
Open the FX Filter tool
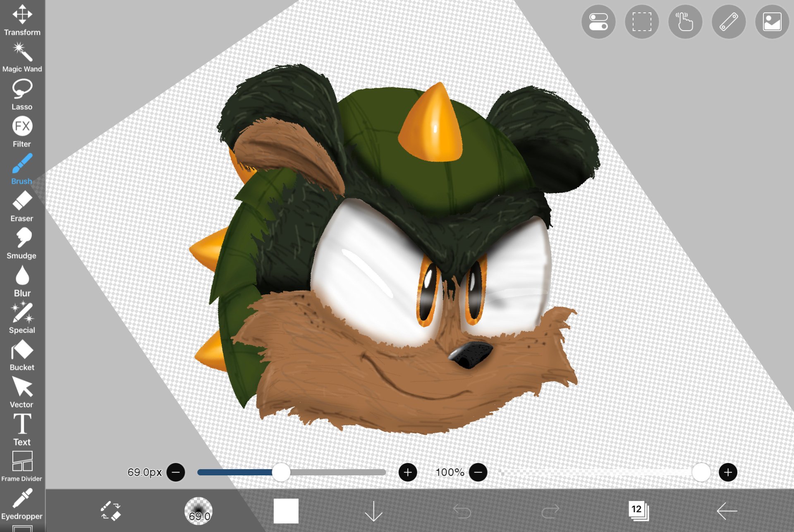pyautogui.click(x=22, y=132)
